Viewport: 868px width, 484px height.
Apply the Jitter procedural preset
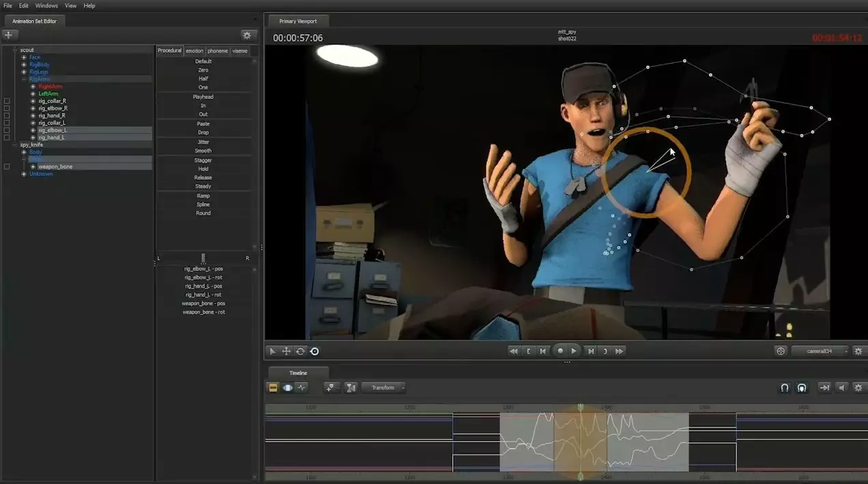click(203, 142)
